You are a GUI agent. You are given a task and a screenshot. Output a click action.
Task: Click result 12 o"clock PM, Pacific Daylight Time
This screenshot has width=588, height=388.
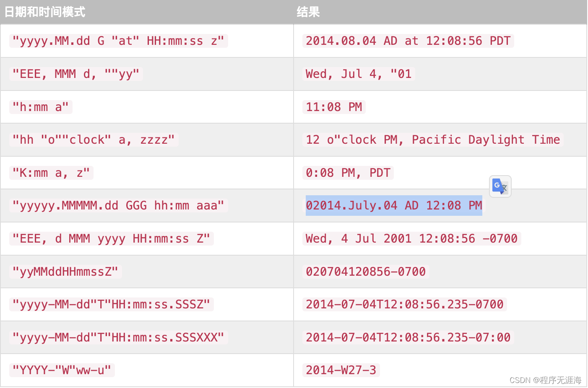[433, 140]
